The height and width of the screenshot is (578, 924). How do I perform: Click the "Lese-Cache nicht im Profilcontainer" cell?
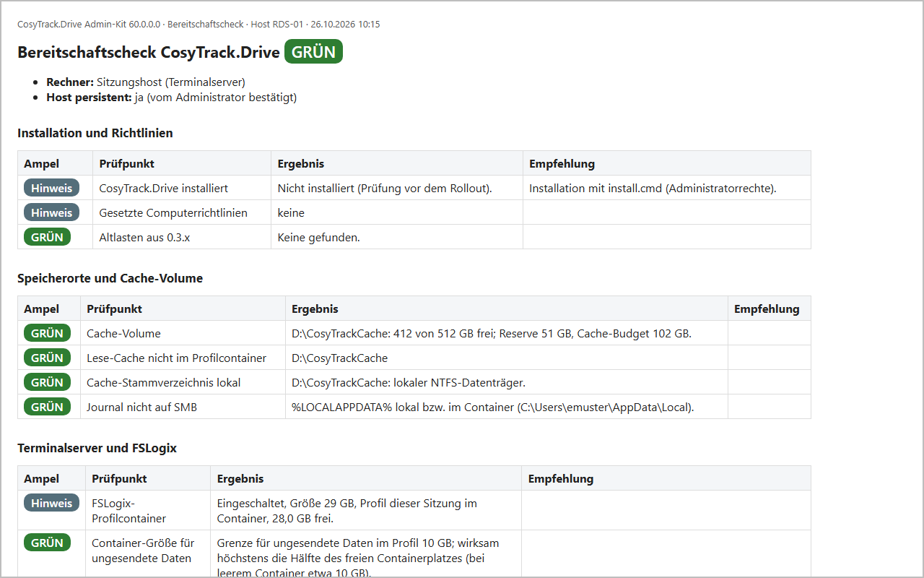tap(183, 358)
